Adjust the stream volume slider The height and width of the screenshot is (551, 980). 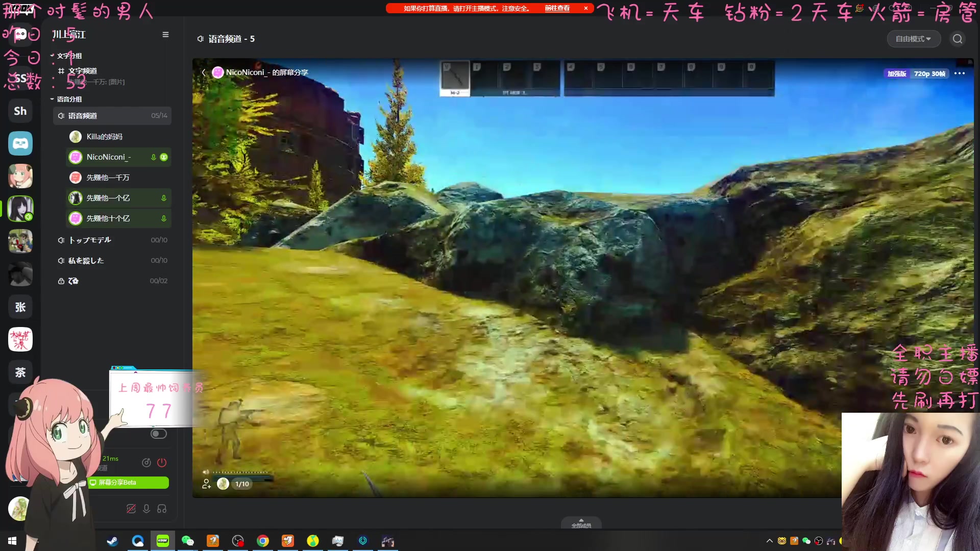pos(240,472)
